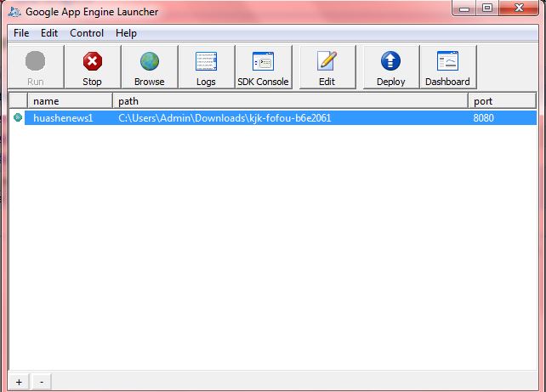This screenshot has width=546, height=392.
Task: Open the Control menu
Action: [87, 33]
